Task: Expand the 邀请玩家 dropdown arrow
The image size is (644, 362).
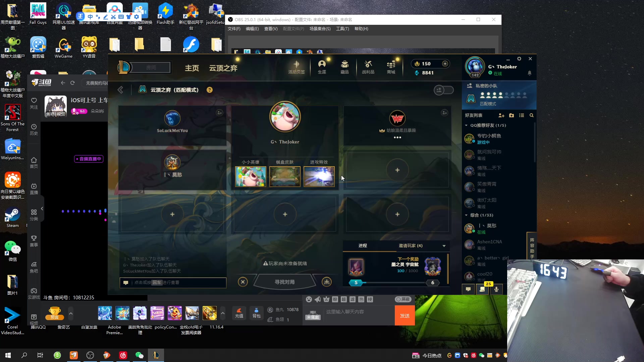Action: [x=444, y=246]
